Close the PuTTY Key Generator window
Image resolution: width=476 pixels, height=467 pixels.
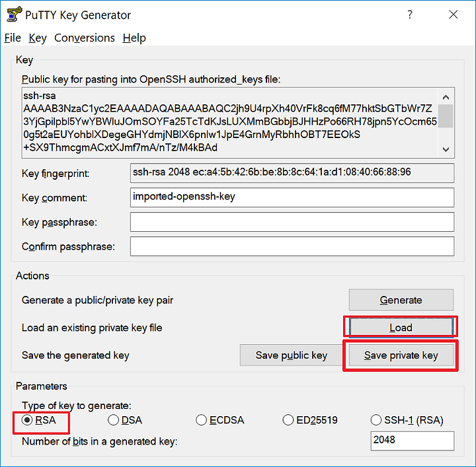coord(454,15)
